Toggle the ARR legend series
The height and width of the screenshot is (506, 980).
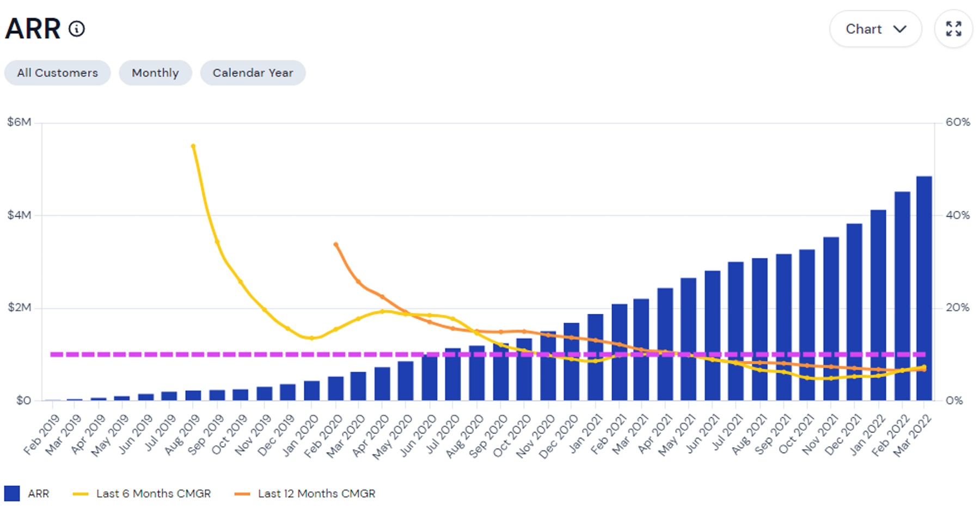(27, 493)
